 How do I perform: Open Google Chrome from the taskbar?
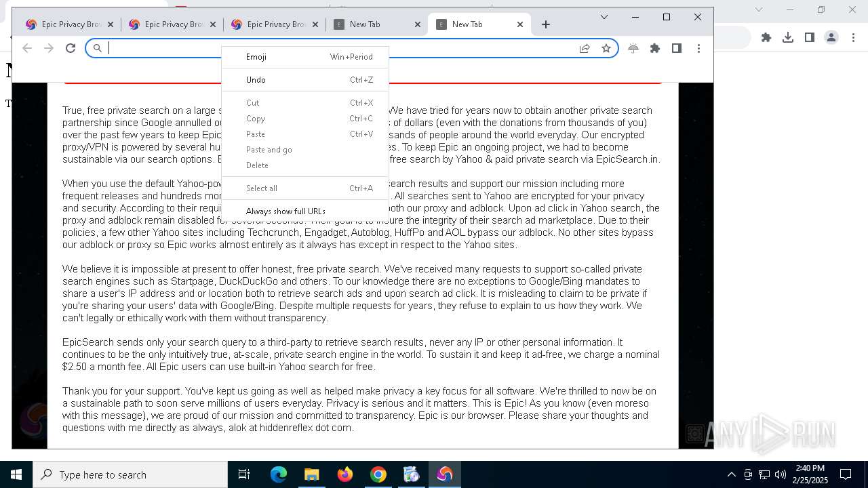tap(378, 474)
